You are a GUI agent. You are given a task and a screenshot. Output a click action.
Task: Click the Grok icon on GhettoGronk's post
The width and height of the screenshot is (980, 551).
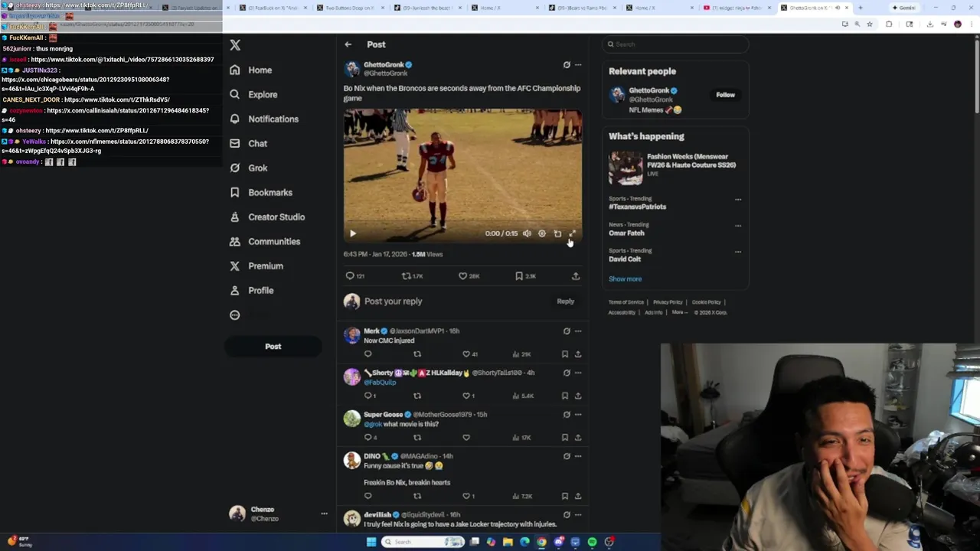click(x=567, y=65)
